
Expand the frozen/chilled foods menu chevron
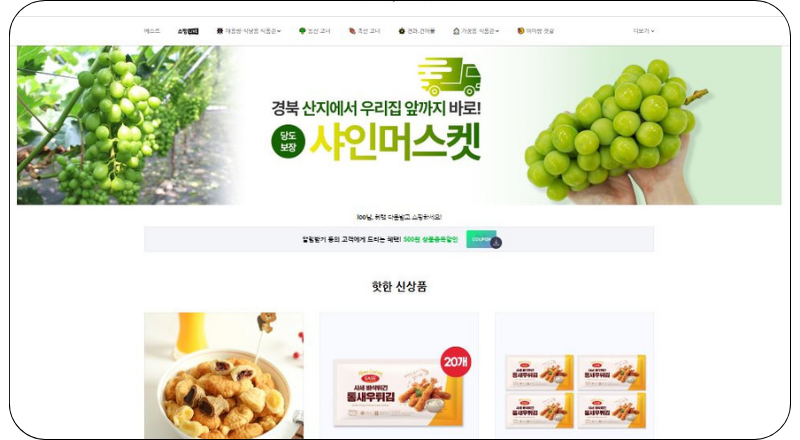click(279, 32)
